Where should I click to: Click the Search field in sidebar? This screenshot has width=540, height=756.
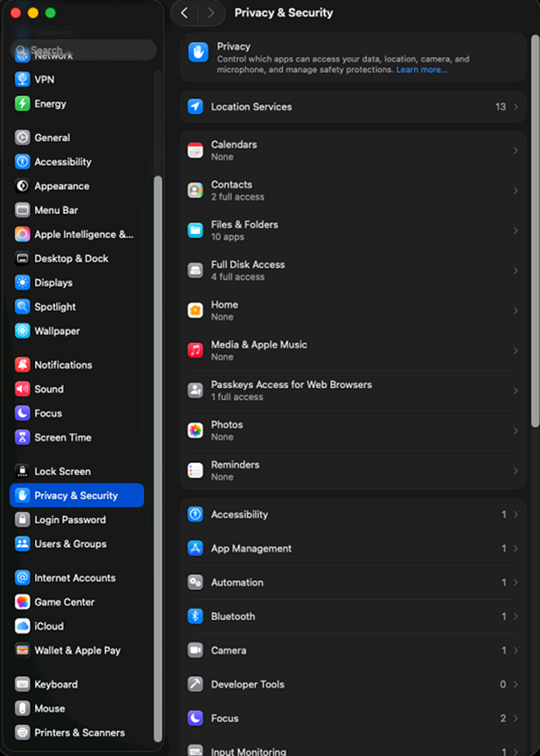click(84, 50)
